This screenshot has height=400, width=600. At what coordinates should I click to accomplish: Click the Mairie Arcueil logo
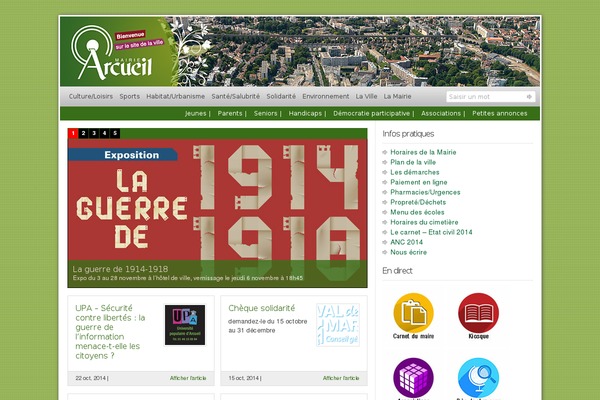(112, 54)
